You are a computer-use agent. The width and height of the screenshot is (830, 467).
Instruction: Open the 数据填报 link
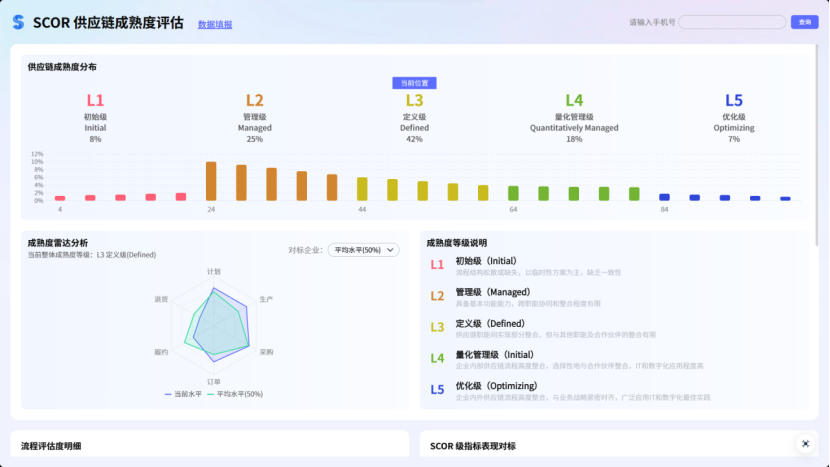(x=215, y=24)
